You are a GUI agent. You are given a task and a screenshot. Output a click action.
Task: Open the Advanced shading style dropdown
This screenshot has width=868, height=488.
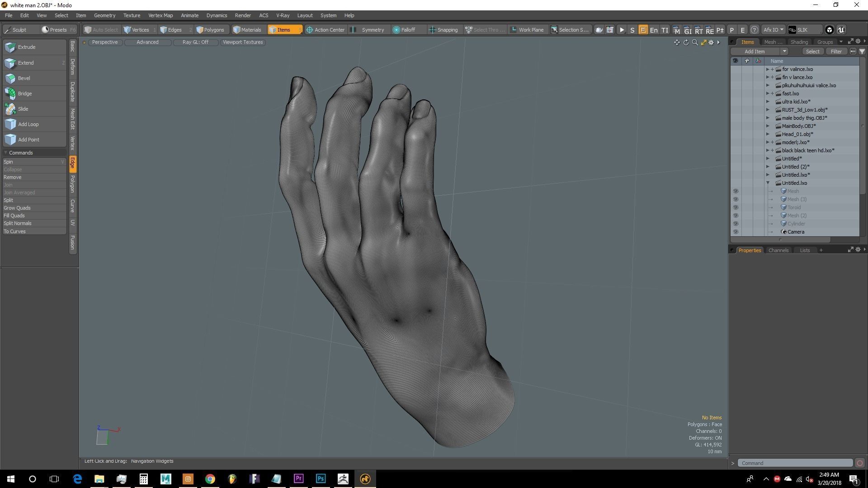147,42
